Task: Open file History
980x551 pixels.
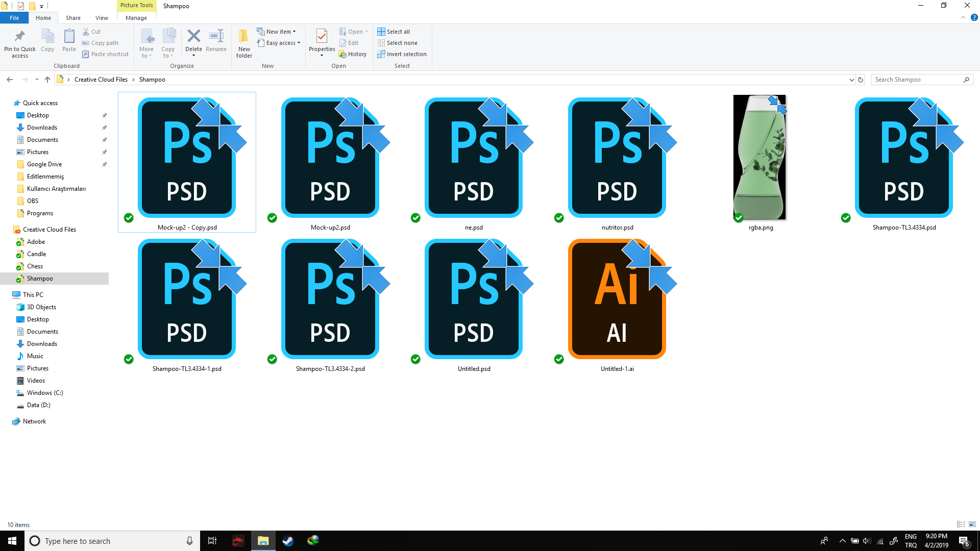Action: tap(353, 54)
